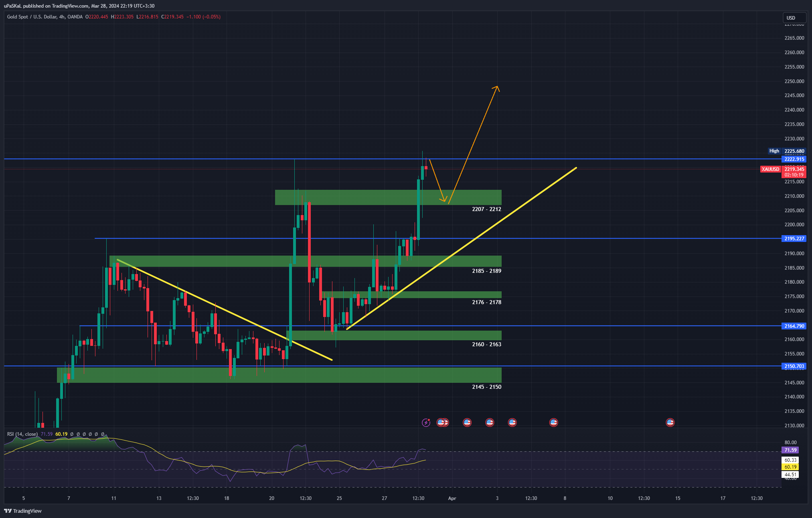Click the 18 date label on the time axis
812x518 pixels.
[227, 498]
